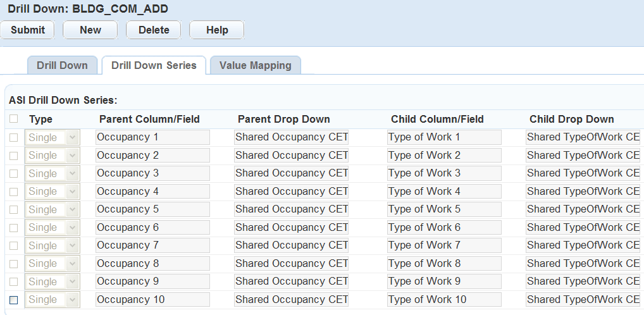Image resolution: width=644 pixels, height=315 pixels.
Task: Click Child Drop Down field in Occupancy 8 row
Action: pos(583,264)
